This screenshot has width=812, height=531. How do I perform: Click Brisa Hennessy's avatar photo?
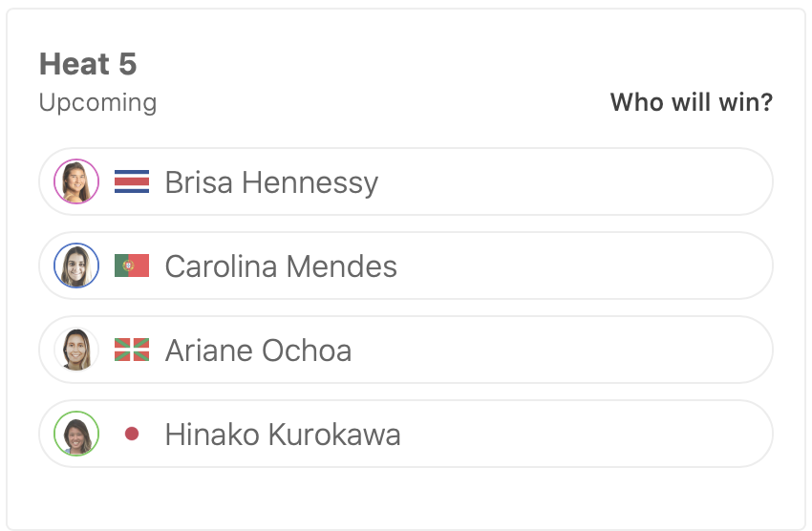[76, 181]
